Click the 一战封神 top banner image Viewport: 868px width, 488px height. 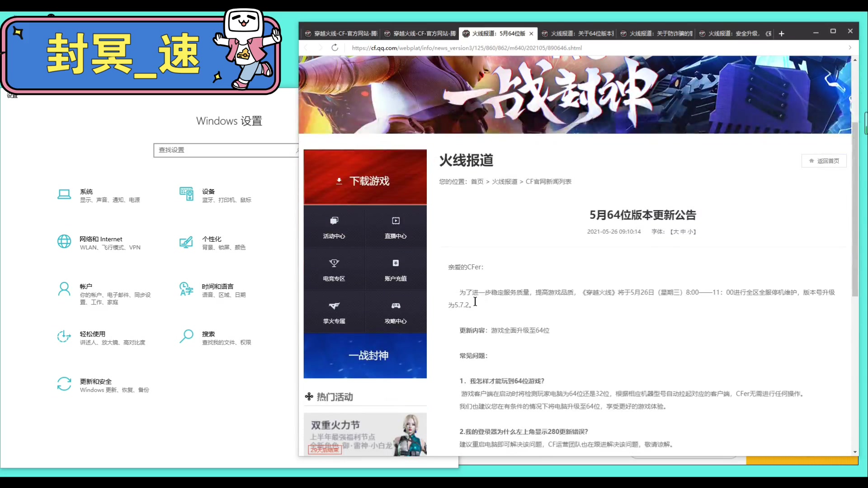tap(575, 94)
